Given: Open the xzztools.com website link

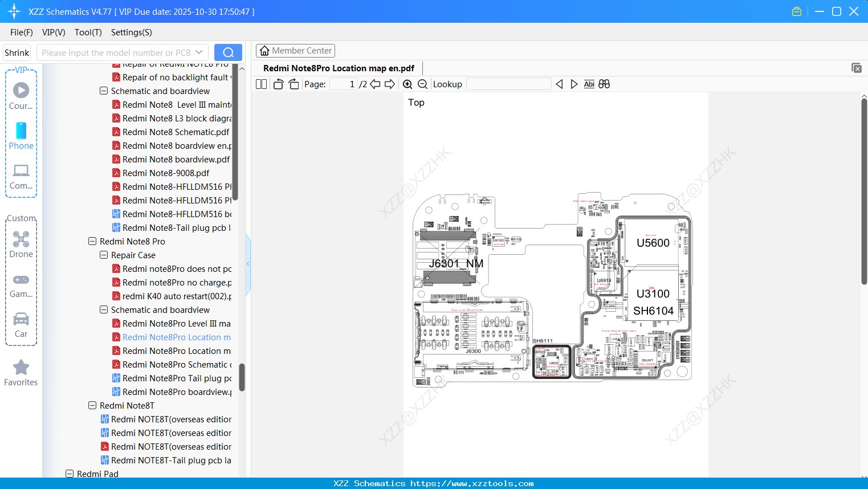Looking at the screenshot, I should click(472, 483).
